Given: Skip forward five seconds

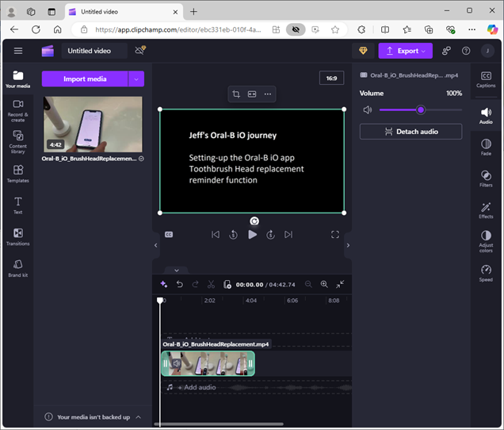Looking at the screenshot, I should coord(271,235).
